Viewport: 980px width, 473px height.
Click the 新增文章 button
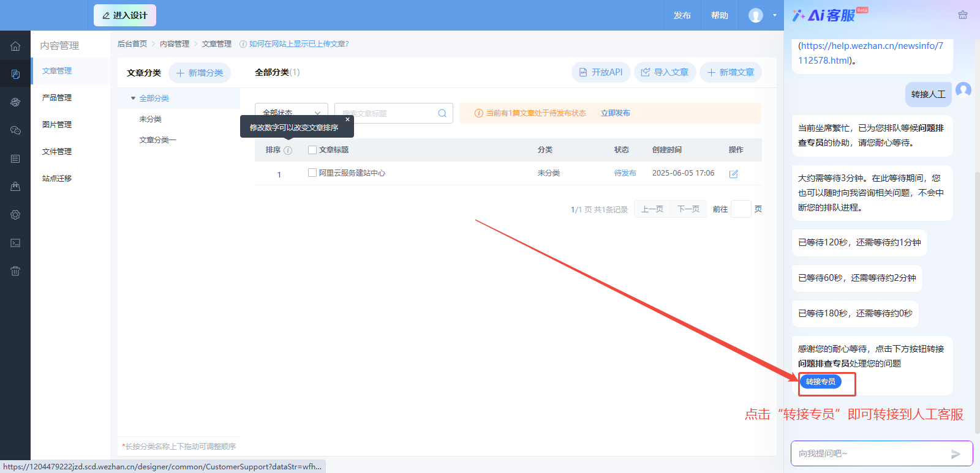pyautogui.click(x=731, y=72)
